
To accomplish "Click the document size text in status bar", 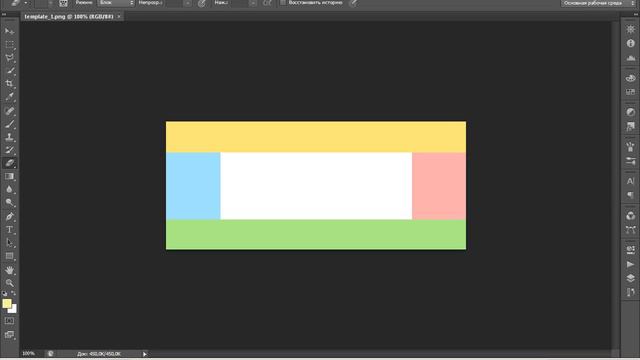I will (x=99, y=354).
